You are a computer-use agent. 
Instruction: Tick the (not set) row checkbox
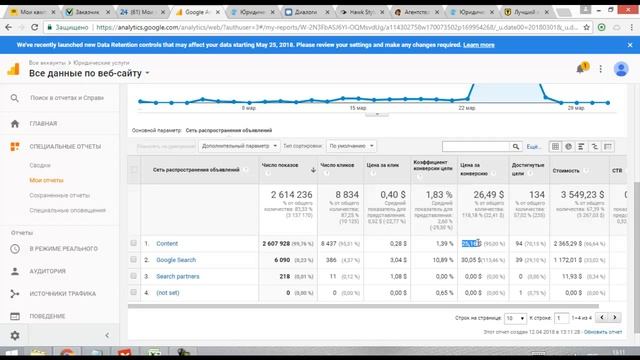[x=133, y=292]
